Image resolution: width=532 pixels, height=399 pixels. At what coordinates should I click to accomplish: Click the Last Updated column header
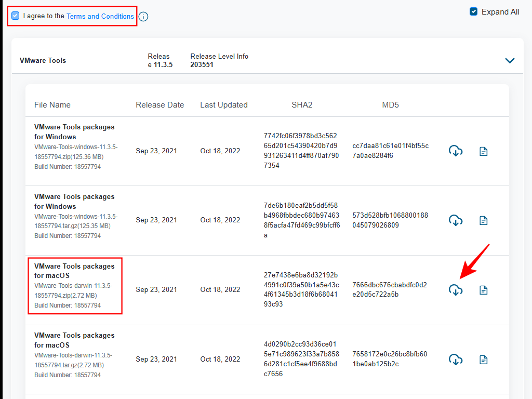[224, 105]
